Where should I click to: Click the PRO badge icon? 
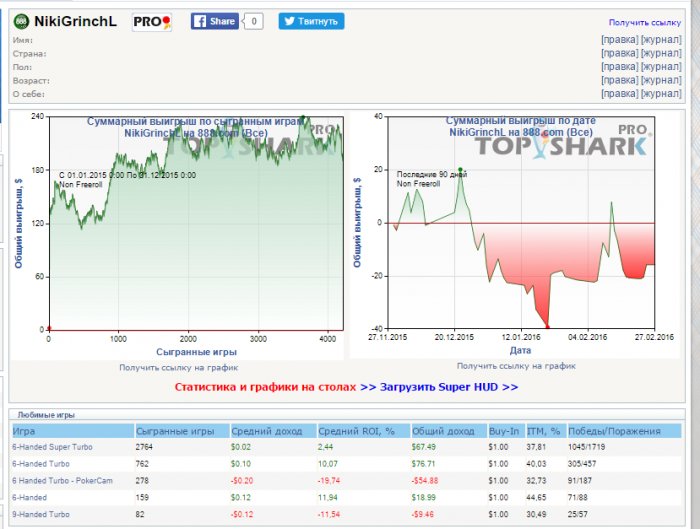click(x=152, y=21)
